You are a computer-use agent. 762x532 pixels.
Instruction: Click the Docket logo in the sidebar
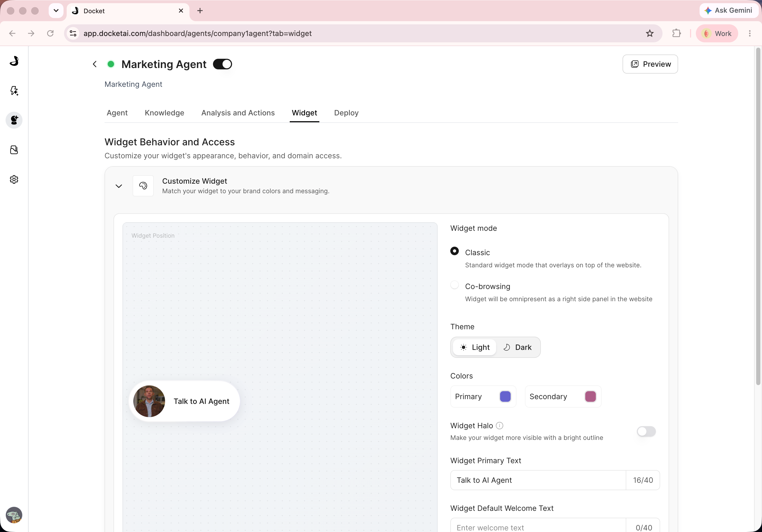[x=14, y=61]
